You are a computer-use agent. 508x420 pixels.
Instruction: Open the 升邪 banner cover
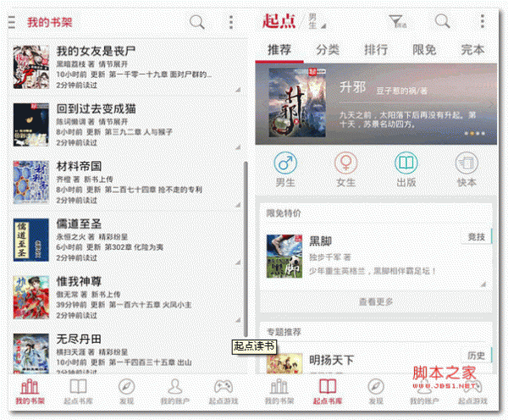(297, 102)
